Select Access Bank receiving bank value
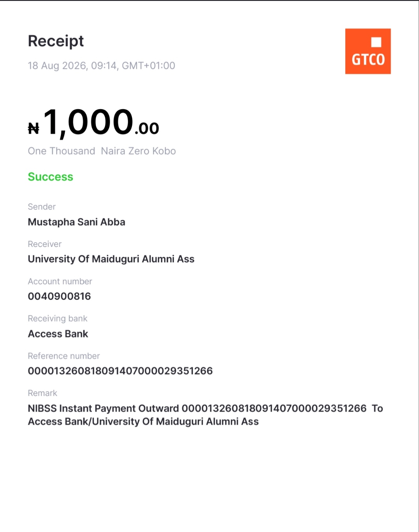 tap(58, 334)
